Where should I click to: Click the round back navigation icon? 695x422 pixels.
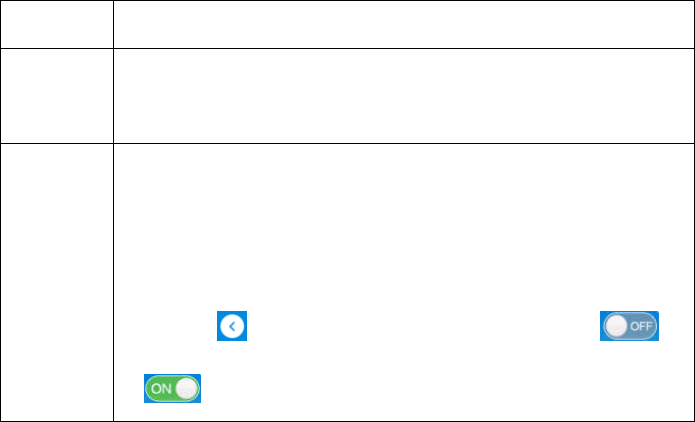pyautogui.click(x=232, y=326)
